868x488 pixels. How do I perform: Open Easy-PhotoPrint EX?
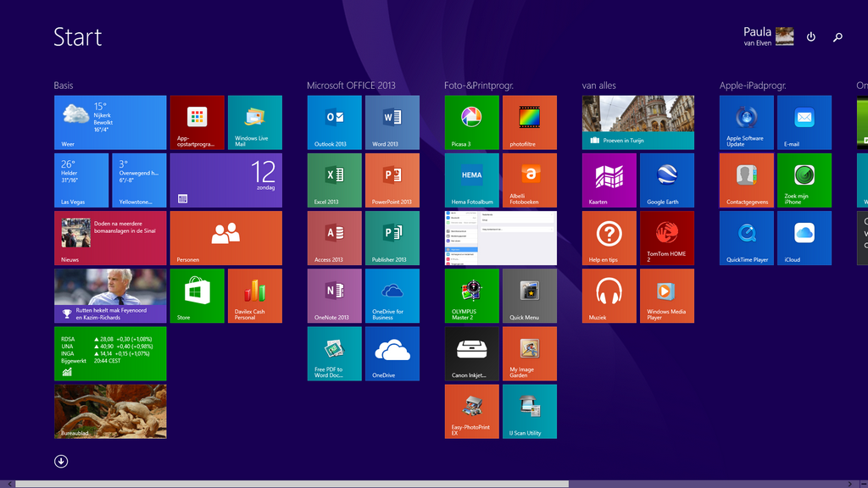(471, 412)
